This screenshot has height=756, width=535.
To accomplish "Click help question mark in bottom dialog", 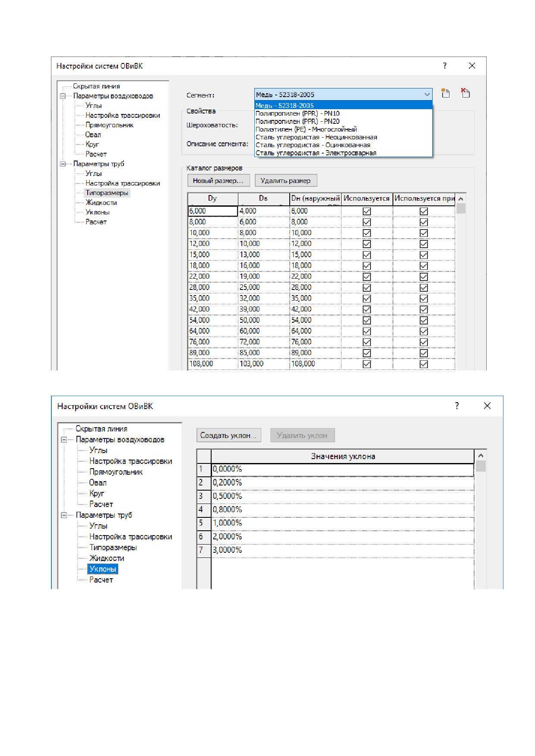I will (x=457, y=406).
